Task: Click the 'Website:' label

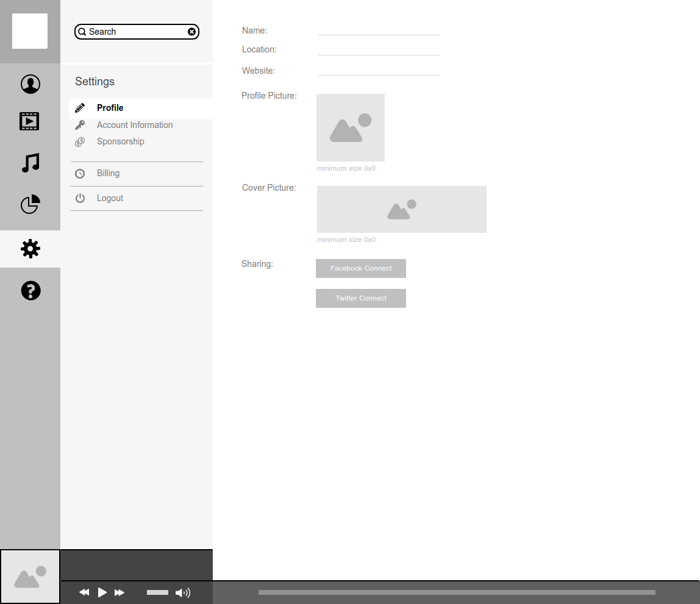Action: 259,71
